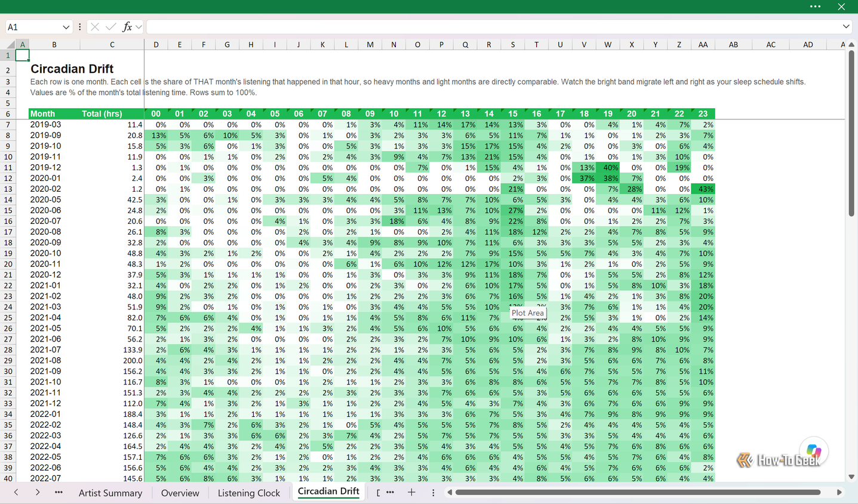Click inside the formula bar input
The width and height of the screenshot is (858, 504).
point(493,27)
